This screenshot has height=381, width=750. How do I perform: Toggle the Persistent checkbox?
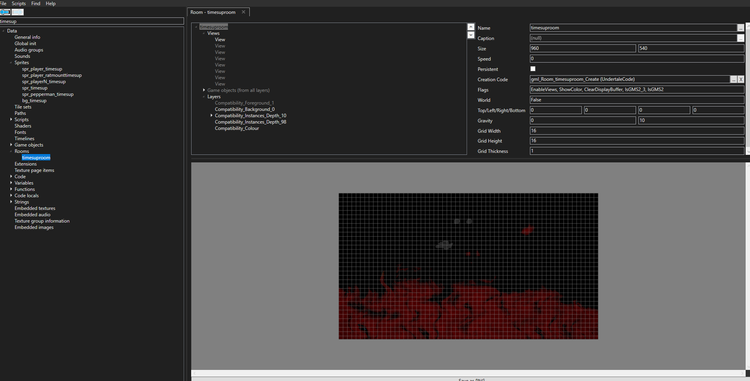533,69
